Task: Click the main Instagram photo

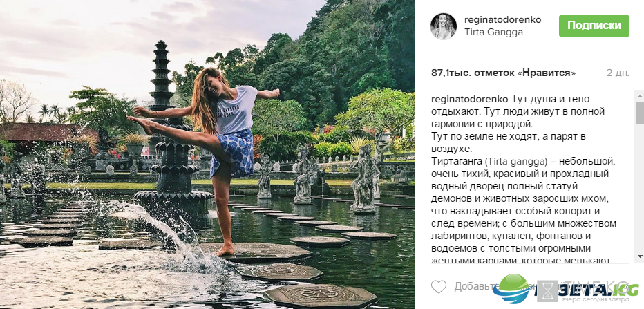Action: pyautogui.click(x=207, y=155)
